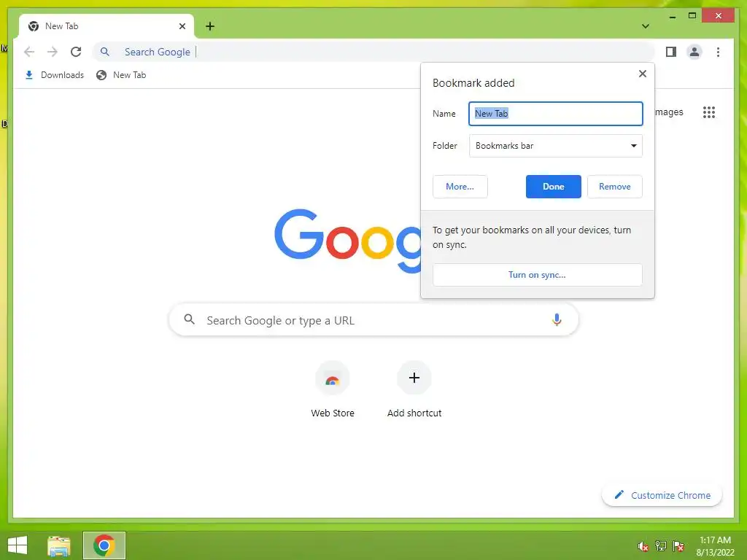The width and height of the screenshot is (747, 560).
Task: Minimize the Chrome window
Action: pyautogui.click(x=672, y=16)
